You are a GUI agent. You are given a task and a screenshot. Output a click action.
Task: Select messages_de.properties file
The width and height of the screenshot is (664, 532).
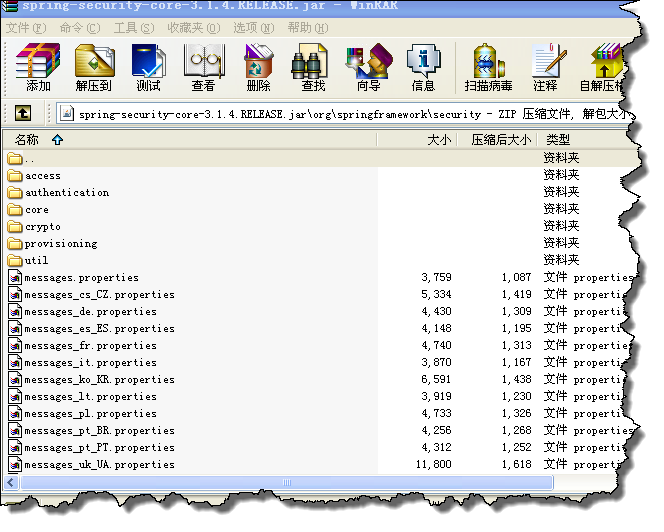click(82, 311)
